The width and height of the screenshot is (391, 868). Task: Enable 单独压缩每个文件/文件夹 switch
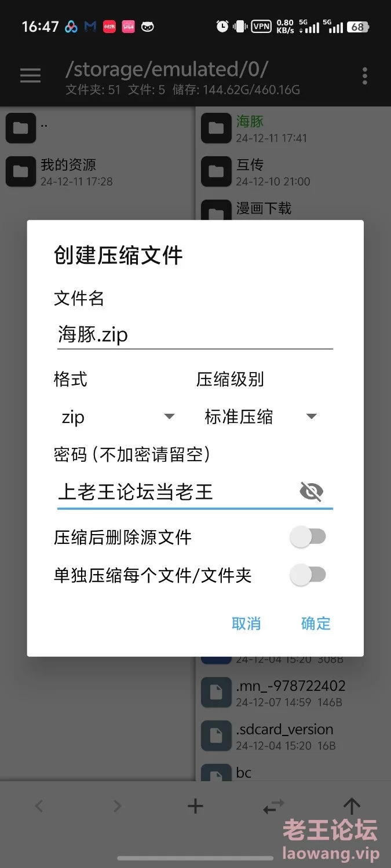(x=308, y=575)
